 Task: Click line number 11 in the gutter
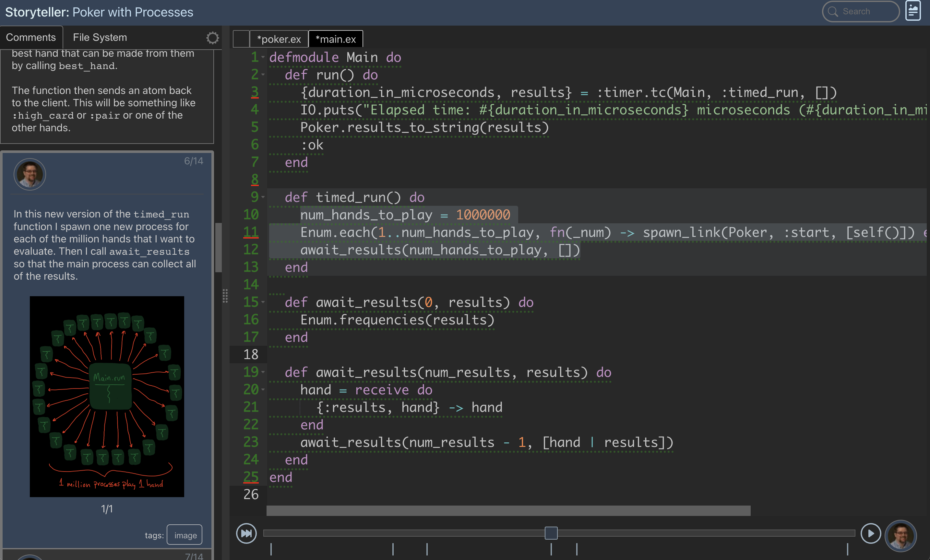251,232
